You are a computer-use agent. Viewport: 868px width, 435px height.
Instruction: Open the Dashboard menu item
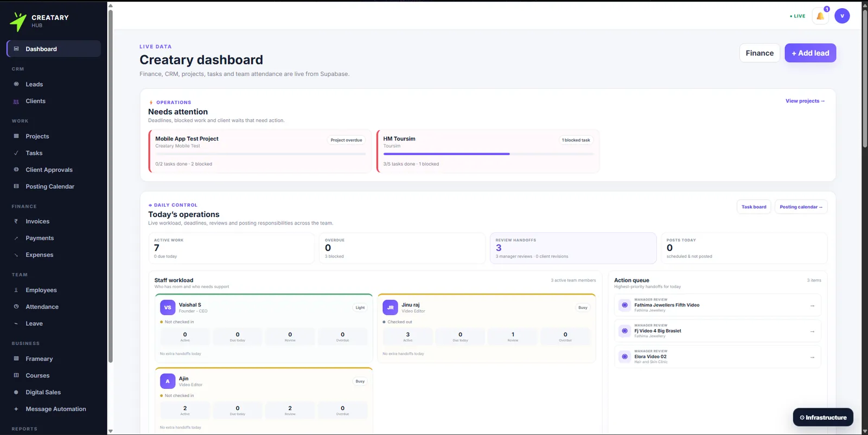[54, 49]
